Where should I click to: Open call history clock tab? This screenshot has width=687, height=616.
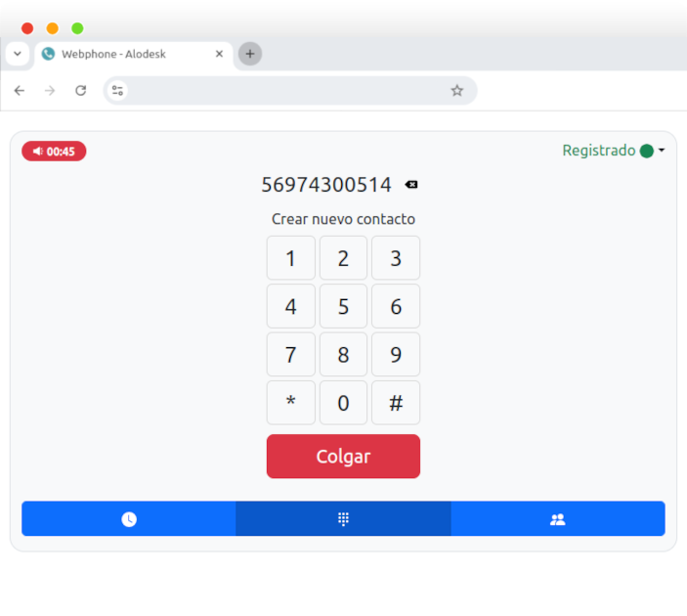point(129,519)
